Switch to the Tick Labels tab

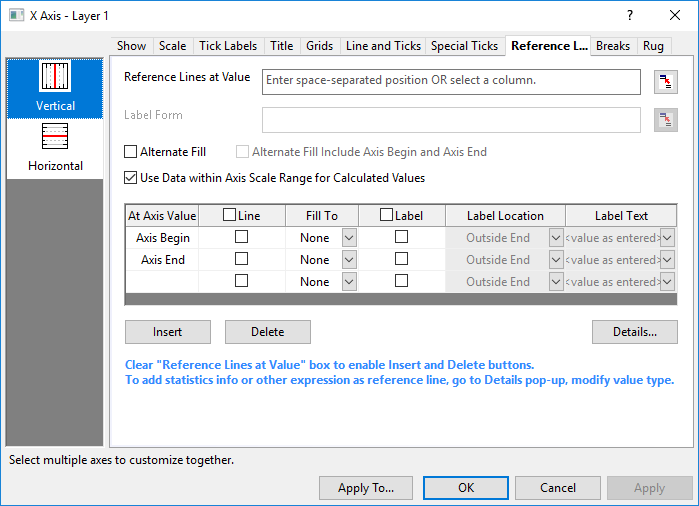pyautogui.click(x=228, y=46)
